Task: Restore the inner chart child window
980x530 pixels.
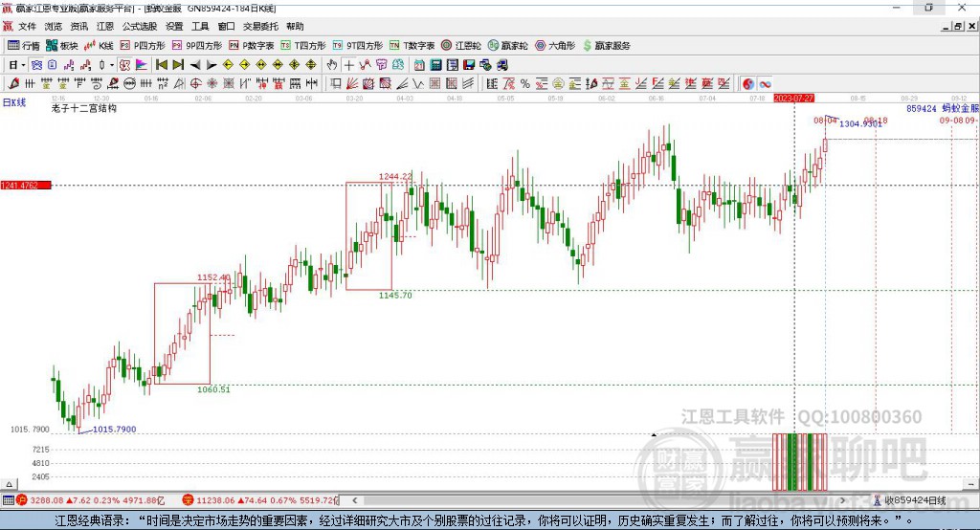Action: pos(957,26)
